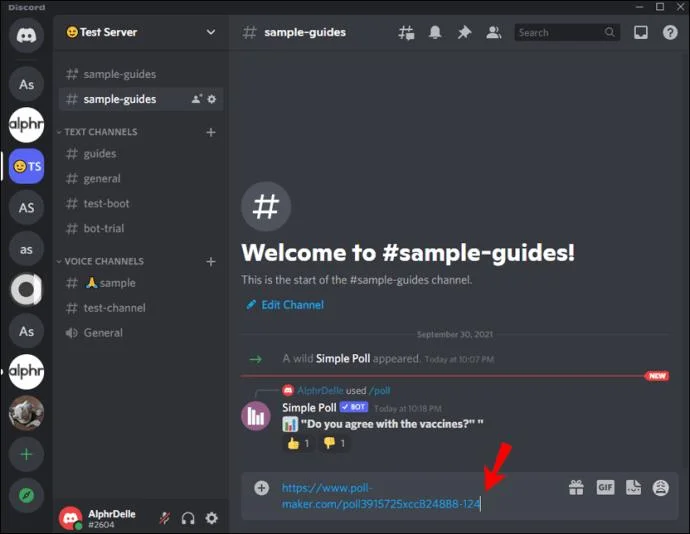Image resolution: width=690 pixels, height=534 pixels.
Task: Click the Simple Poll bot name
Action: click(309, 408)
